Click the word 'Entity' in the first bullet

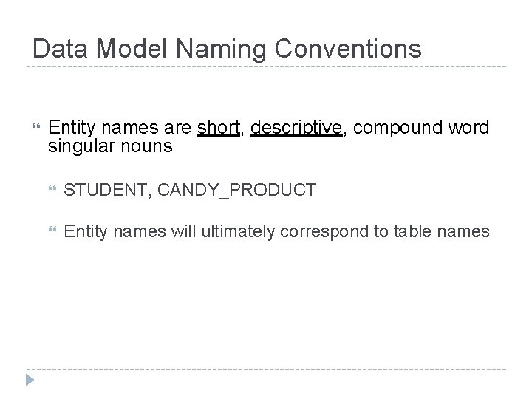click(72, 129)
